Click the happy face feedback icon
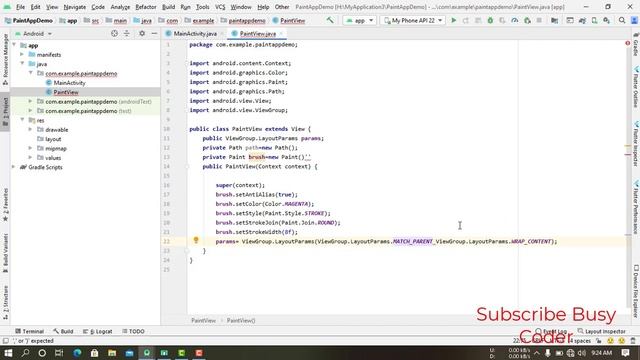Screen dimensions: 640x360 pyautogui.click(x=611, y=341)
